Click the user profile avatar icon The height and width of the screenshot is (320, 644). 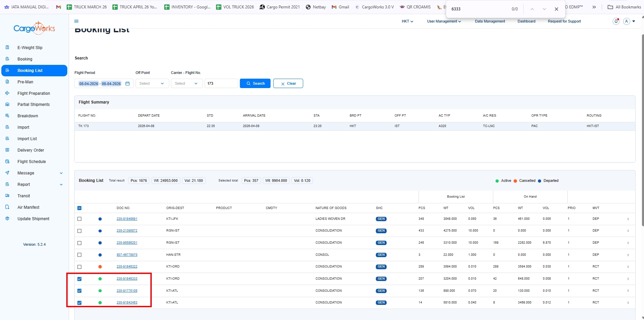[x=626, y=21]
